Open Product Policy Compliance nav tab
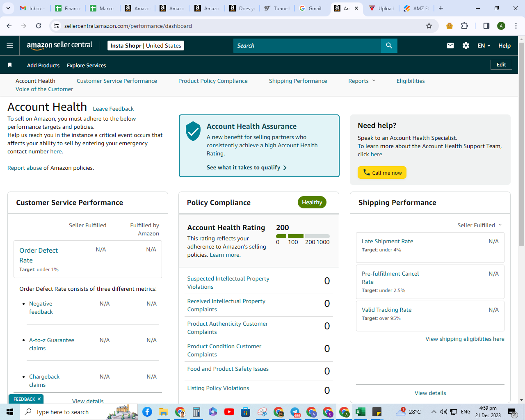Viewport: 525px width, 420px height. pos(213,81)
